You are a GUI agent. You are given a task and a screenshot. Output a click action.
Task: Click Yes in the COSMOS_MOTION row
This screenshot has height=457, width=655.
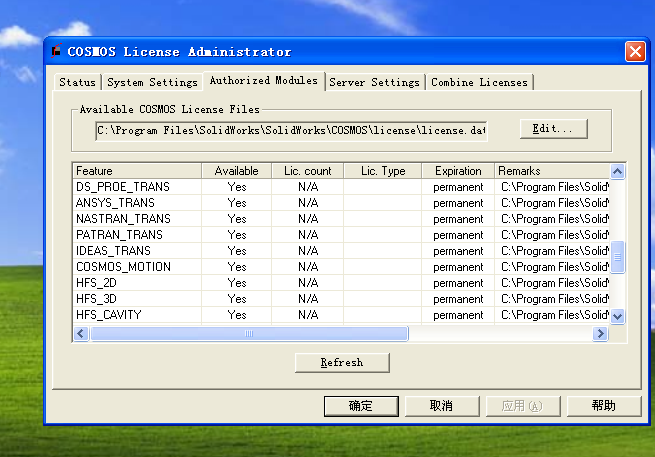tap(237, 267)
